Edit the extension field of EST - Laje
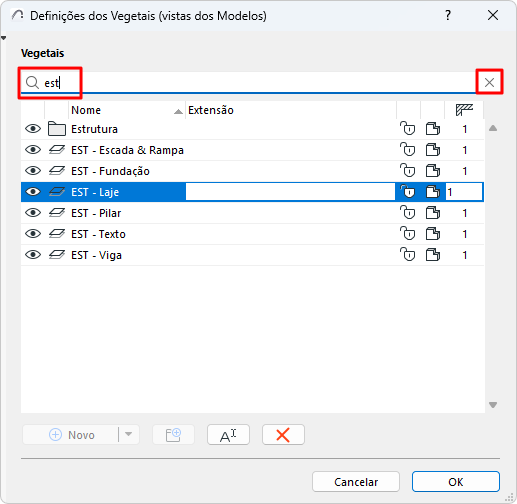This screenshot has height=504, width=517. click(x=290, y=192)
